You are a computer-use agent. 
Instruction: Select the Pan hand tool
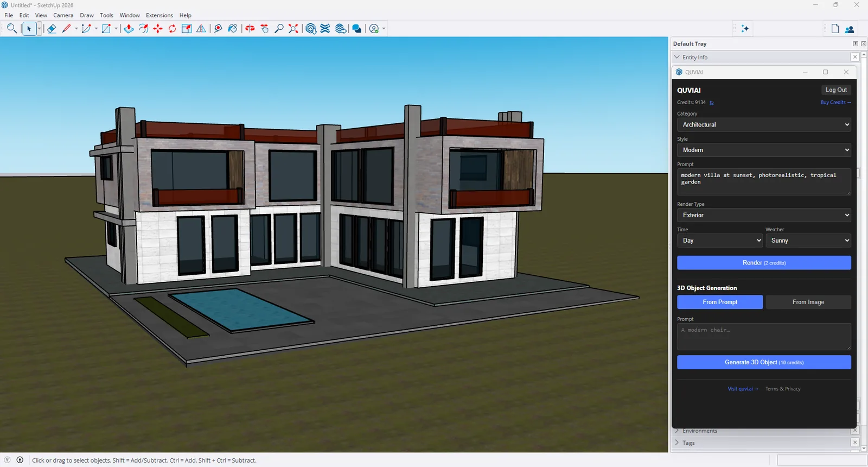(x=265, y=29)
